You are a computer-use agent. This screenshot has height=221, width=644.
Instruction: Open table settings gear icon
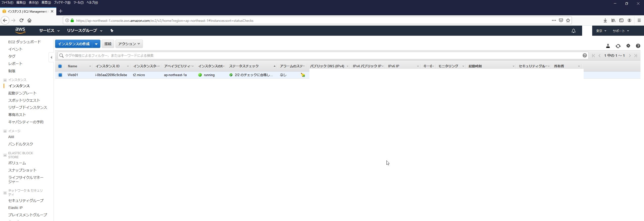pyautogui.click(x=628, y=46)
